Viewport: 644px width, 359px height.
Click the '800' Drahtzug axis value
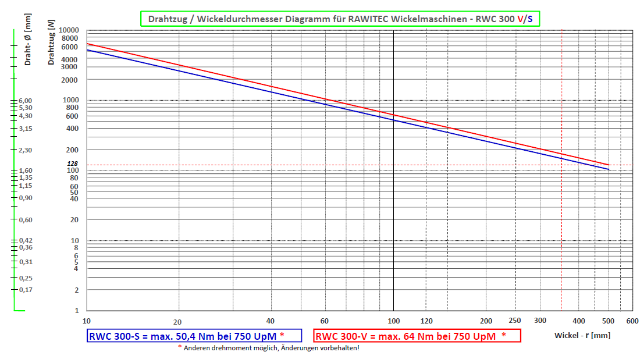[72, 108]
